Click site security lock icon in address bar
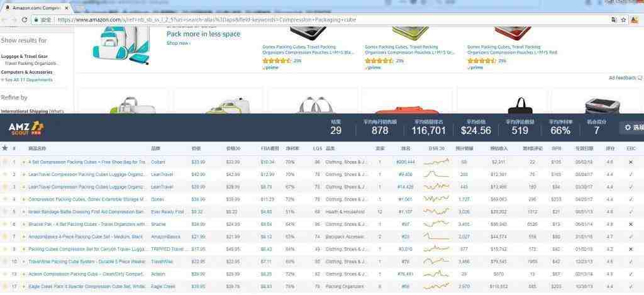Viewport: 644px width, 295px height. coord(36,19)
